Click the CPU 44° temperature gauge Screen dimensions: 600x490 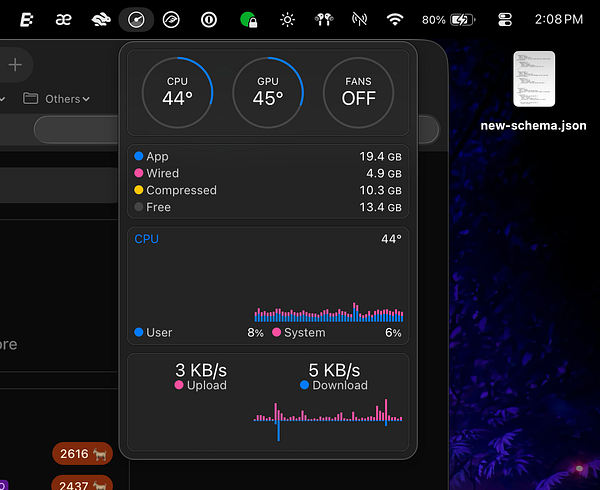tap(178, 93)
